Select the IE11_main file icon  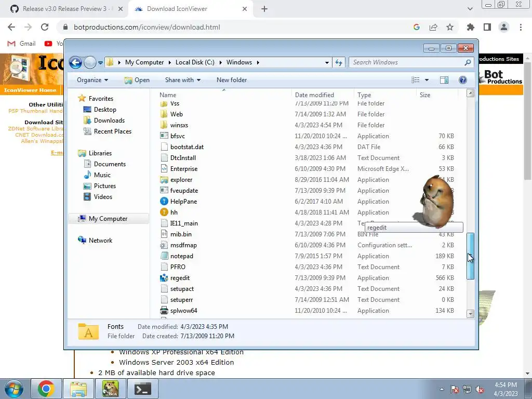click(164, 223)
